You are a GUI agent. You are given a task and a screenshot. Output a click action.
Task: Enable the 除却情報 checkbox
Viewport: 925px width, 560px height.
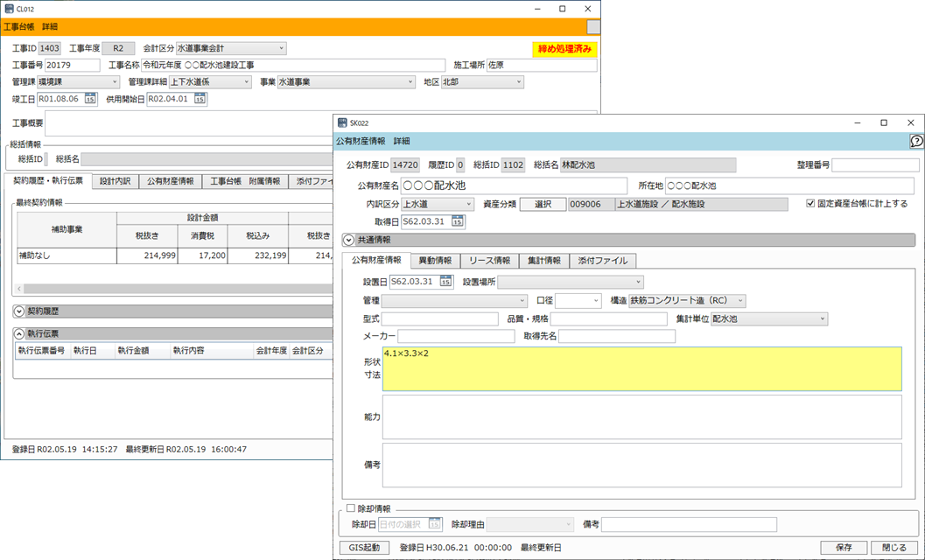click(351, 508)
